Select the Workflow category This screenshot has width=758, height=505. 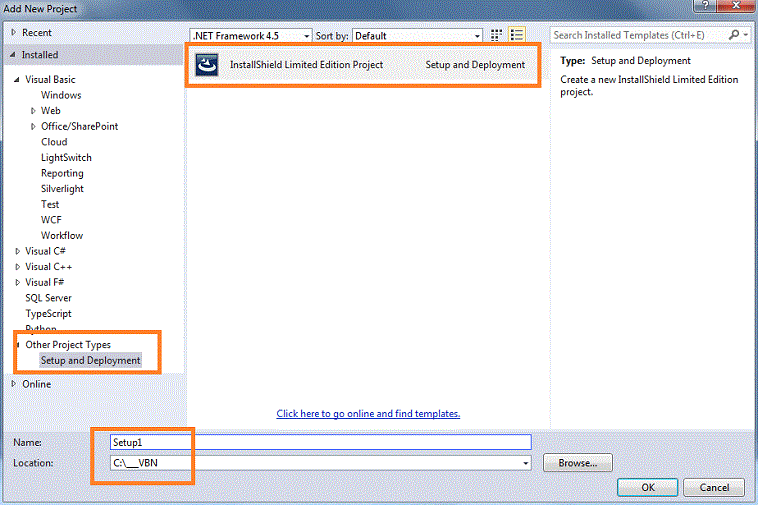62,235
